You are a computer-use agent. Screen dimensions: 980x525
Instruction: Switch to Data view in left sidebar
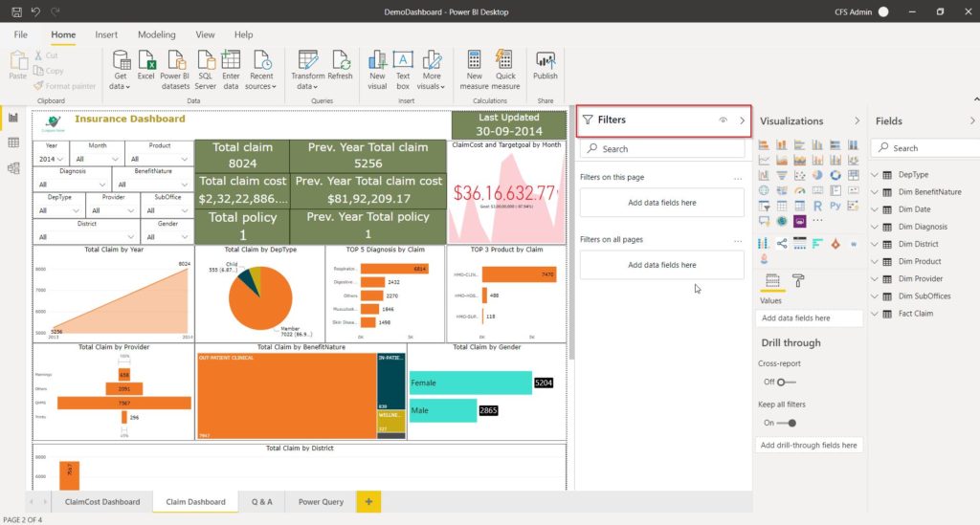(x=13, y=142)
